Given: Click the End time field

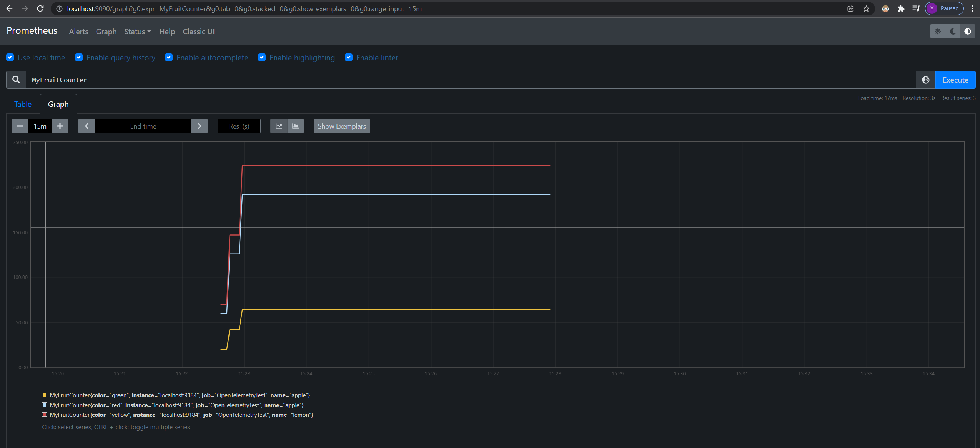Looking at the screenshot, I should pyautogui.click(x=143, y=126).
